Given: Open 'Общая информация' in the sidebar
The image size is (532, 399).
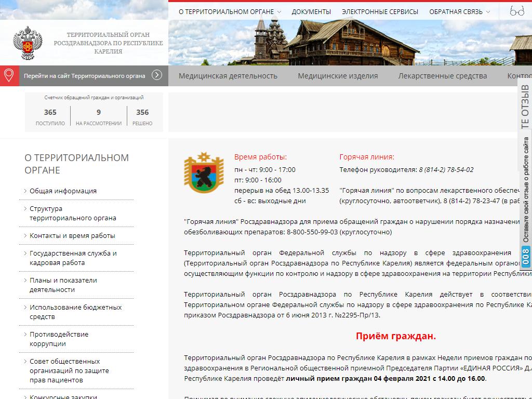Looking at the screenshot, I should click(63, 191).
